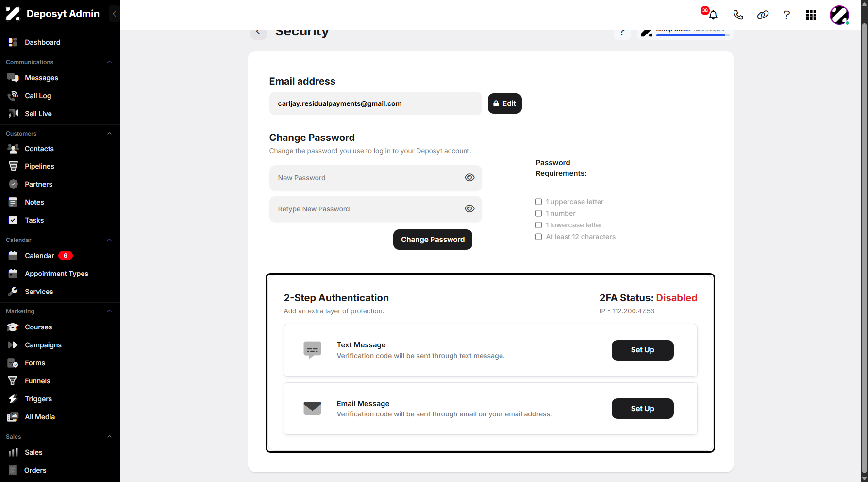
Task: Check the At least 12 characters checkbox
Action: tap(538, 237)
